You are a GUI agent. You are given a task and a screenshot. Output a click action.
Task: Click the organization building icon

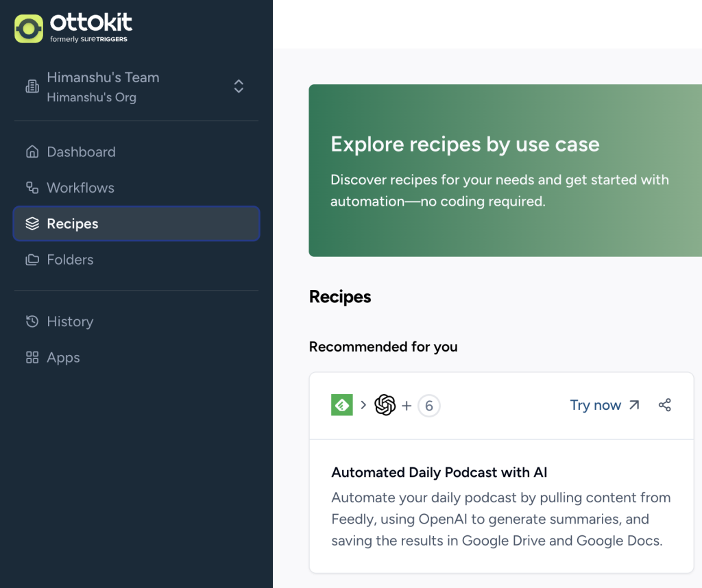pos(32,86)
